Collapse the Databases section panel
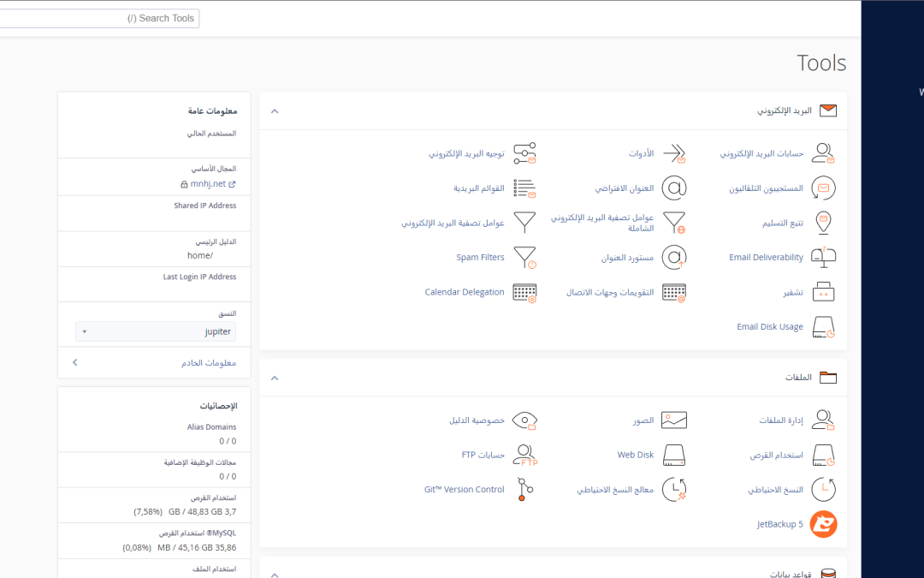This screenshot has width=924, height=578. (x=275, y=574)
